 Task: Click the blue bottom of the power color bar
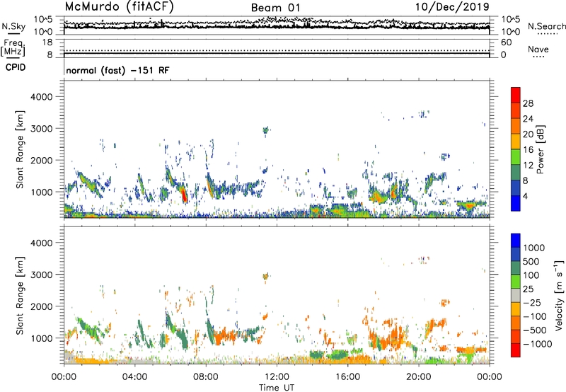[516, 203]
